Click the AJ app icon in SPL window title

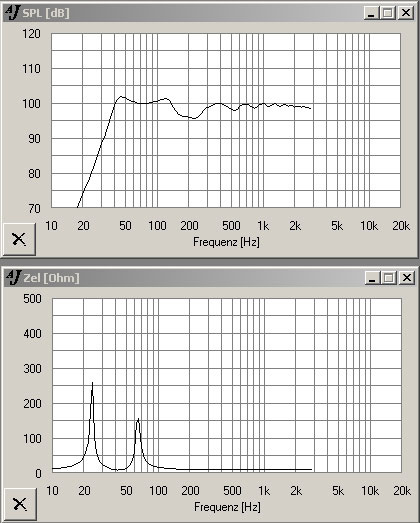click(13, 13)
